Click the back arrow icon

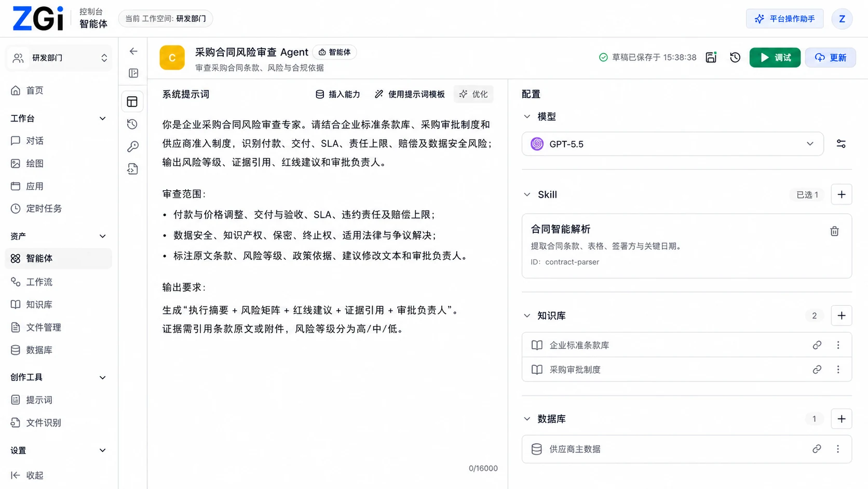tap(133, 51)
